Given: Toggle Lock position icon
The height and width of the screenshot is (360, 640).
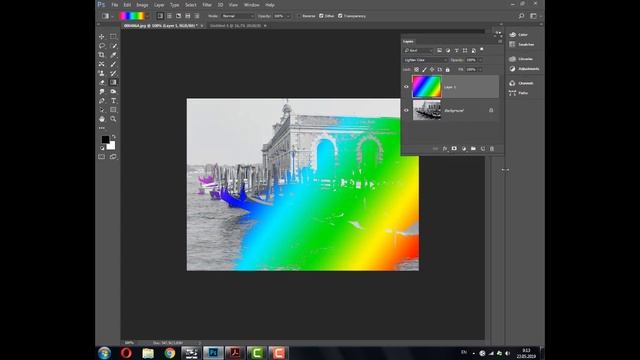Looking at the screenshot, I should [x=432, y=69].
